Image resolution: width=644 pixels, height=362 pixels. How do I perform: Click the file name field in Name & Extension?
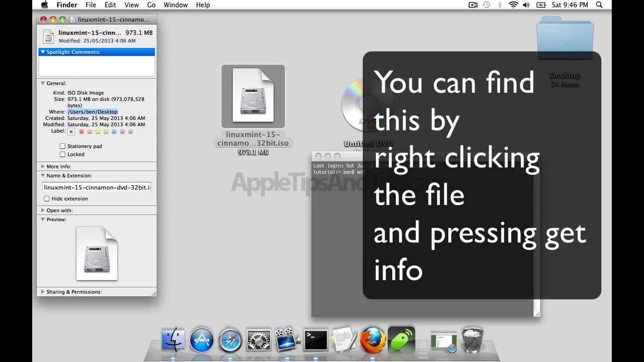[x=97, y=188]
